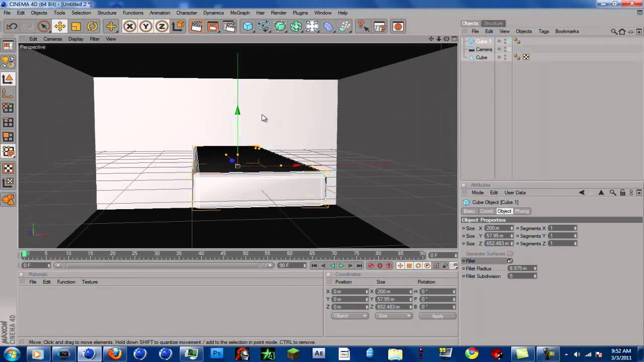Image resolution: width=644 pixels, height=362 pixels.
Task: Add a Cube primitive object
Action: (248, 27)
